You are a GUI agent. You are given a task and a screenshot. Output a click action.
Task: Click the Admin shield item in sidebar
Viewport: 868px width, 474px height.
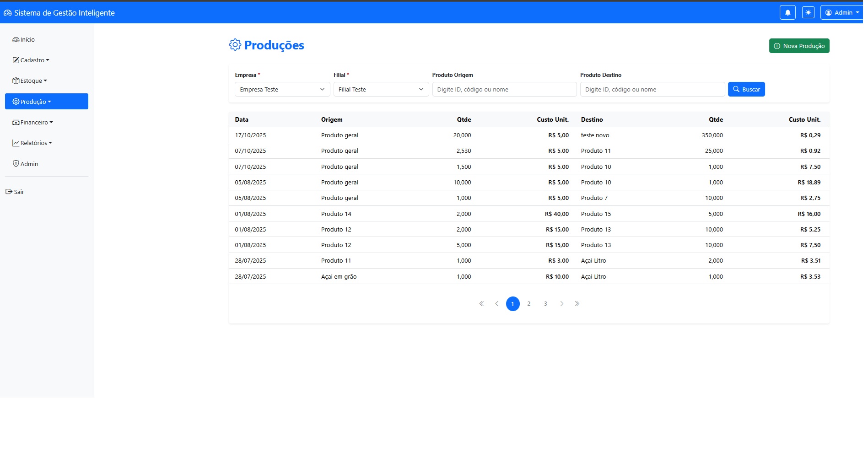pyautogui.click(x=26, y=164)
